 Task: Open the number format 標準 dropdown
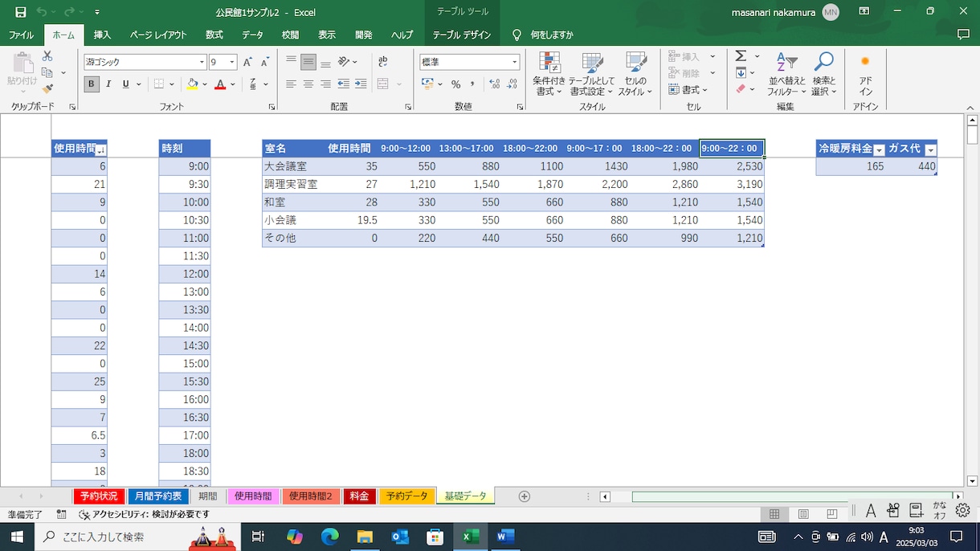point(514,62)
